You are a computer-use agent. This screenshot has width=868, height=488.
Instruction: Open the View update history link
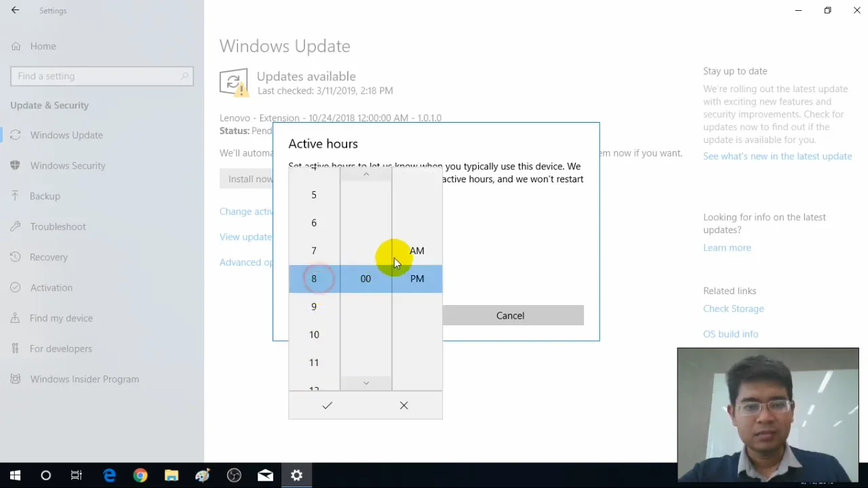[x=245, y=237]
